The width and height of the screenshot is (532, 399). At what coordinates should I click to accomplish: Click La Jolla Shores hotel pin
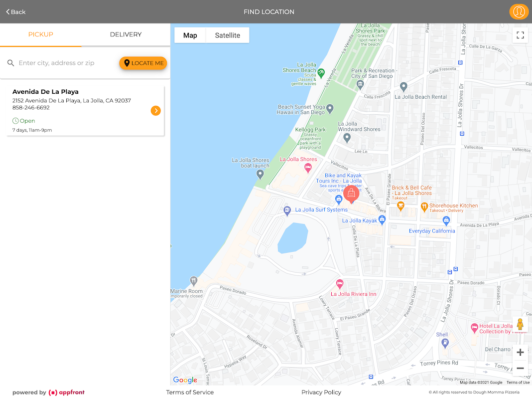tap(308, 168)
